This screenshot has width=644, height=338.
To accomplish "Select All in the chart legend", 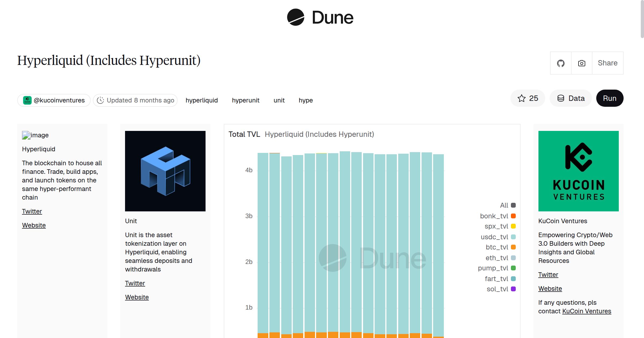I will pyautogui.click(x=504, y=205).
